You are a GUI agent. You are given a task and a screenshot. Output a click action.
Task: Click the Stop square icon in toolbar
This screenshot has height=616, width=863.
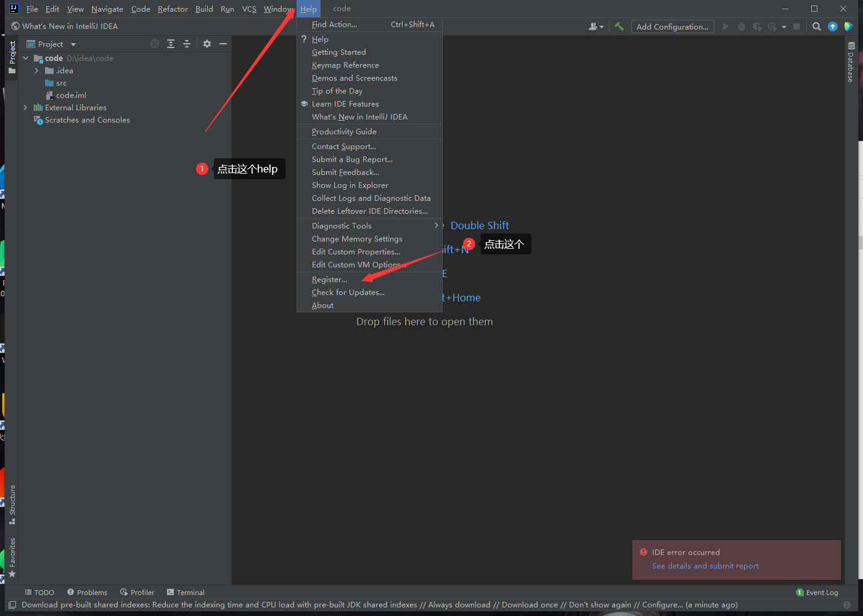click(x=796, y=26)
